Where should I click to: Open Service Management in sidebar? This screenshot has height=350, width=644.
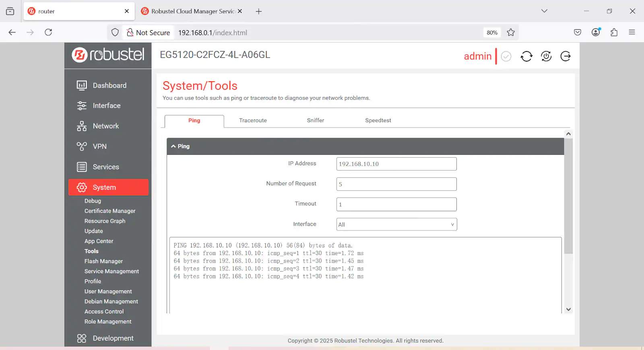[111, 271]
